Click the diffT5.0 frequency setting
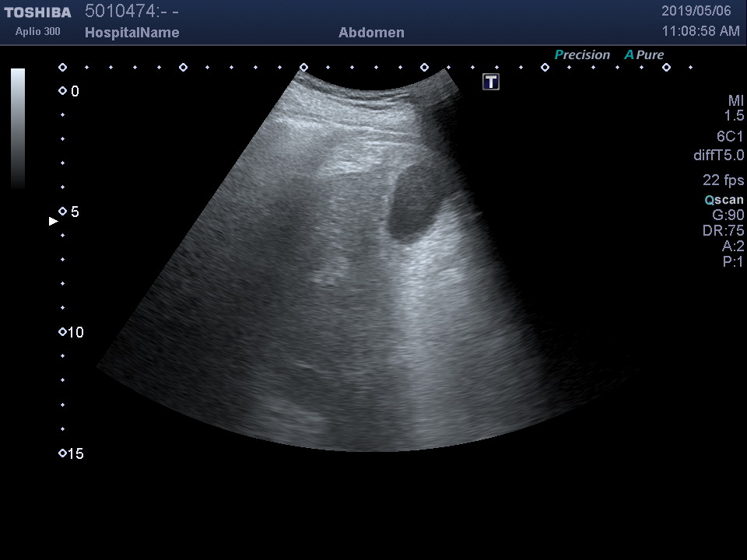The image size is (747, 560). pyautogui.click(x=718, y=156)
